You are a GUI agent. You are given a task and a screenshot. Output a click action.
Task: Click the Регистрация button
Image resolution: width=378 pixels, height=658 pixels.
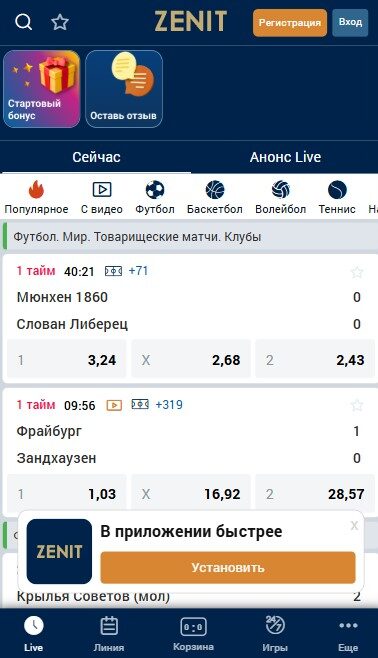290,23
